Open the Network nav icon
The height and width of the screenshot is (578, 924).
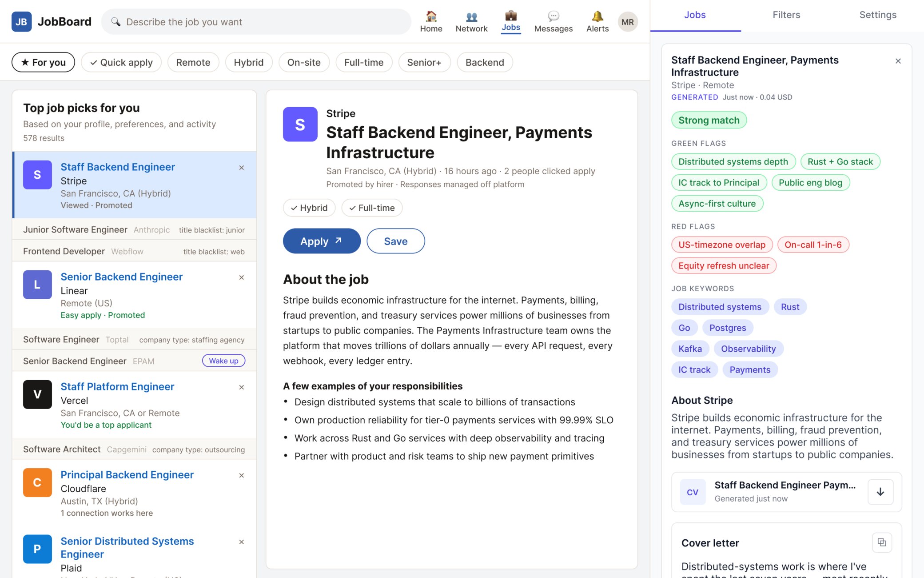[x=471, y=22]
